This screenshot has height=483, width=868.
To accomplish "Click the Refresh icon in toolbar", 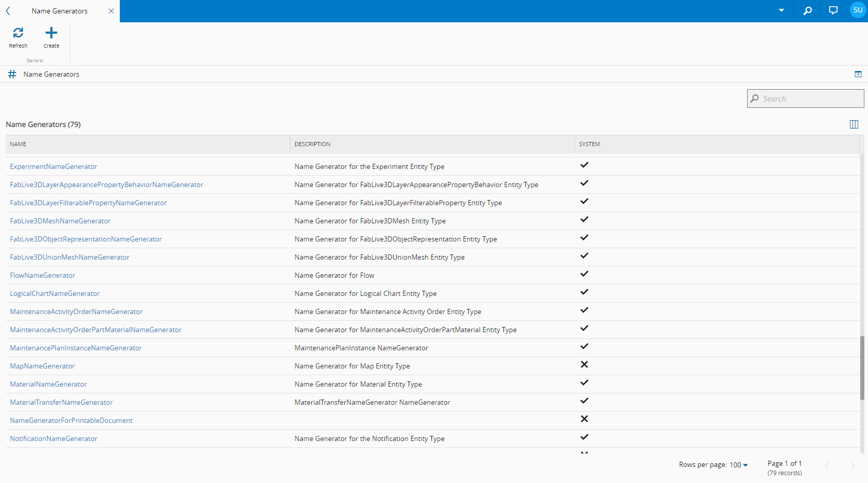I will (x=18, y=33).
